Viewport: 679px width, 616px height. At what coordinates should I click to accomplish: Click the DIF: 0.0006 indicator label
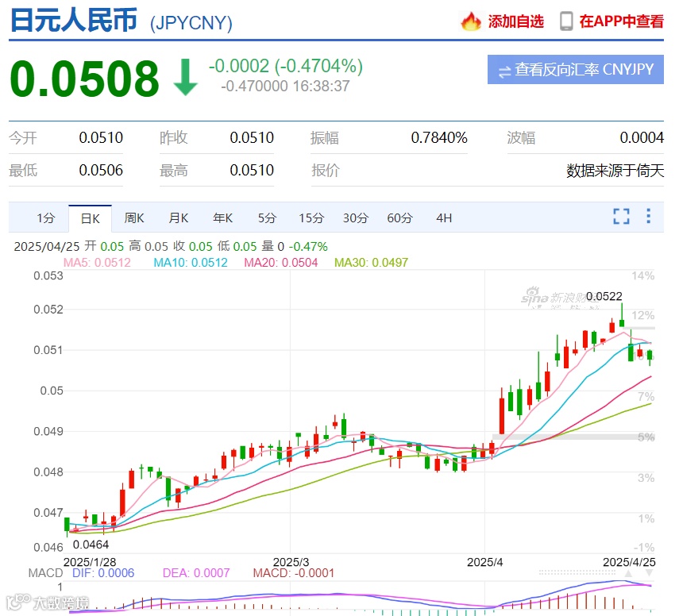click(x=103, y=573)
